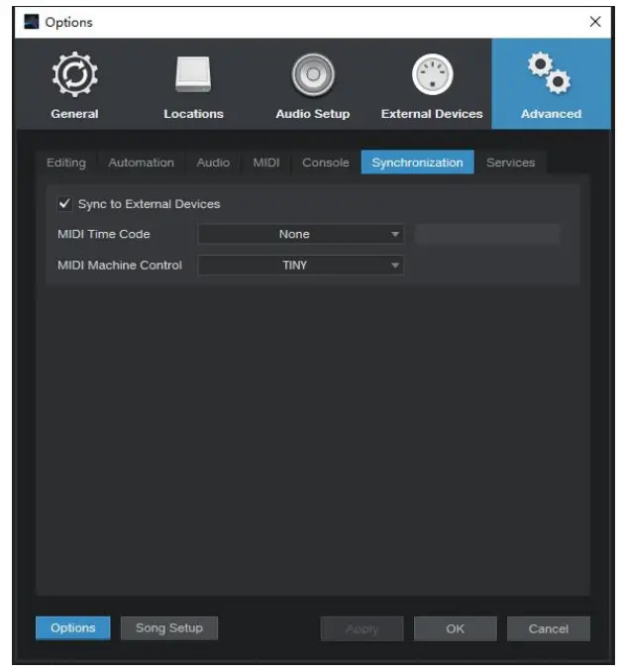Switch to the Console tab

tap(326, 163)
